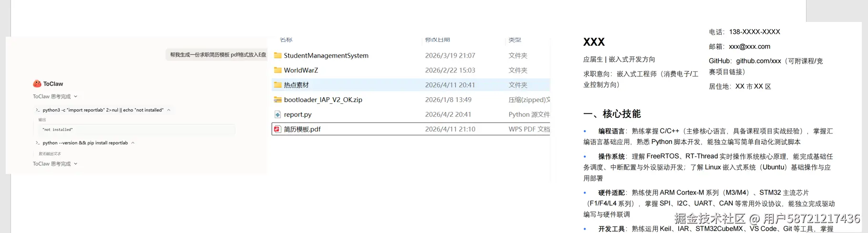Click the report.py Python file icon
Screen dimensions: 868x233
coord(278,115)
